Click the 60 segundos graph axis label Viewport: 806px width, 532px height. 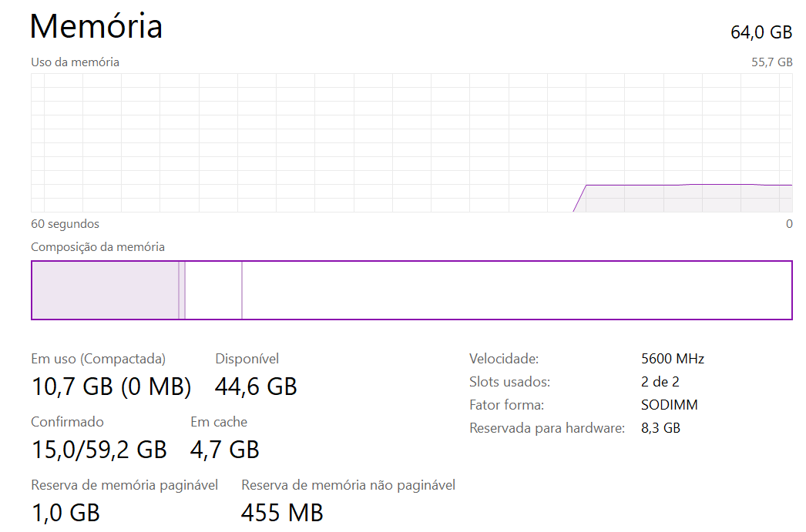click(x=65, y=224)
